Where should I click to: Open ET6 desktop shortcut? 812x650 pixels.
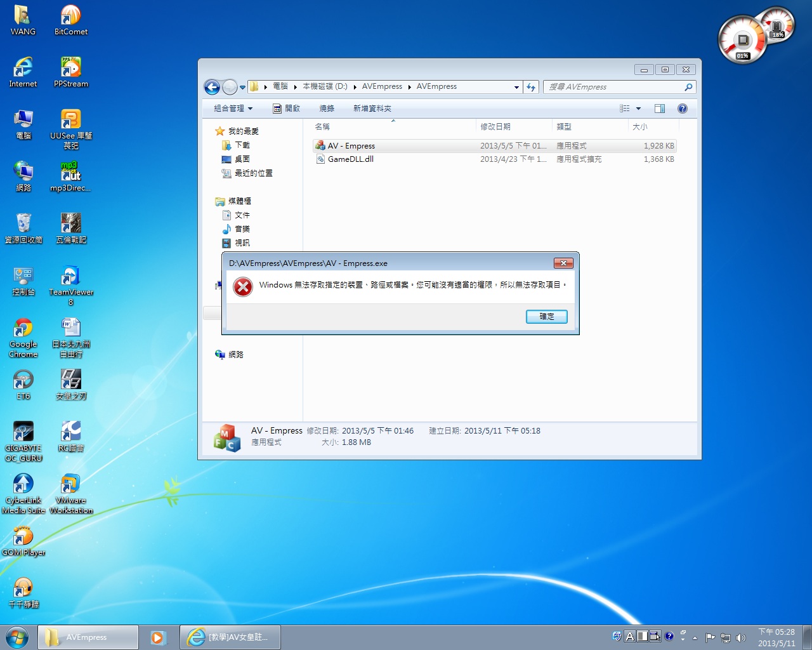[23, 385]
